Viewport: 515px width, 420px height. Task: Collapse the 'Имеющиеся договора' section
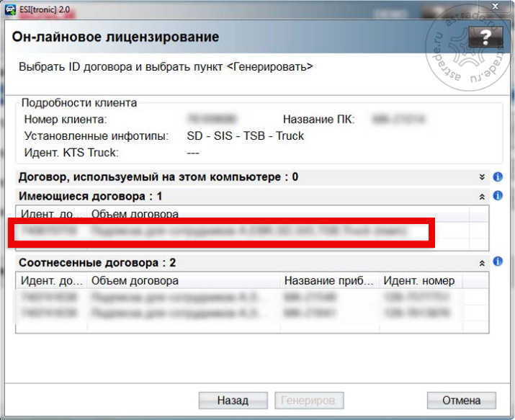[482, 197]
